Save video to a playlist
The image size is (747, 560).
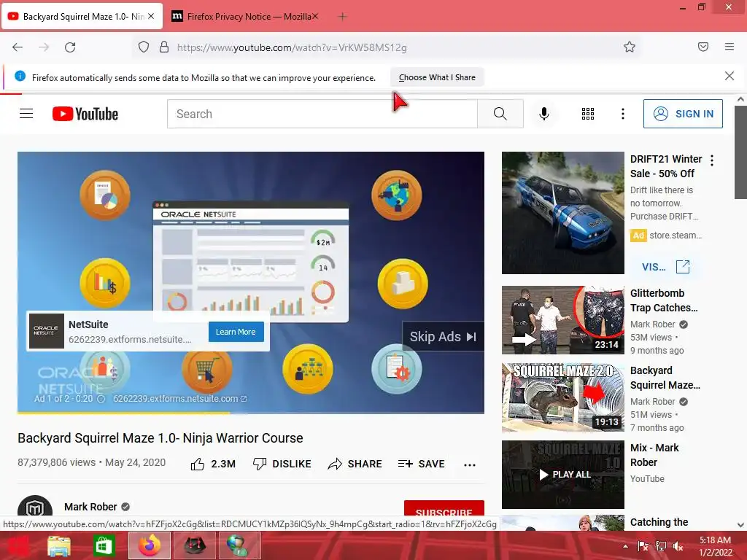click(x=421, y=464)
